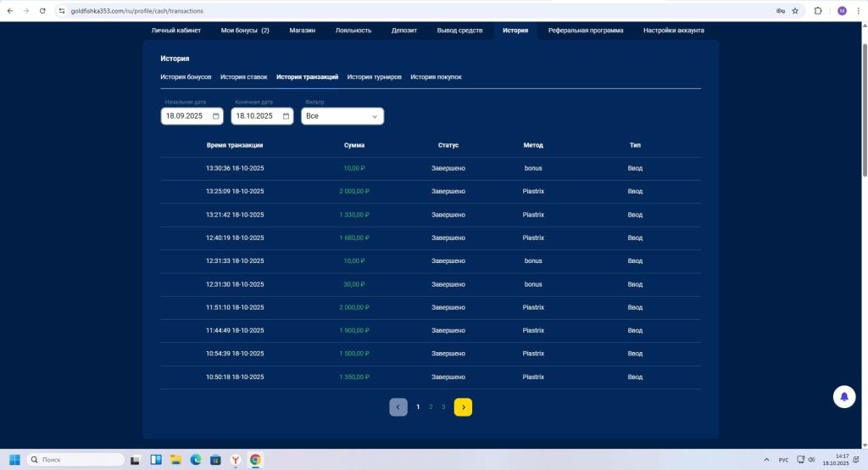Open Мои бонусы (2) menu item

point(245,31)
